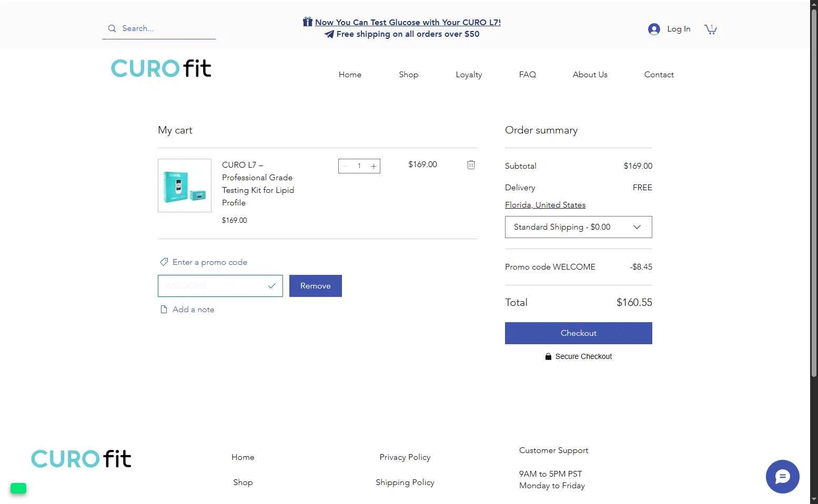
Task: Click the footer Shop link
Action: [x=243, y=482]
